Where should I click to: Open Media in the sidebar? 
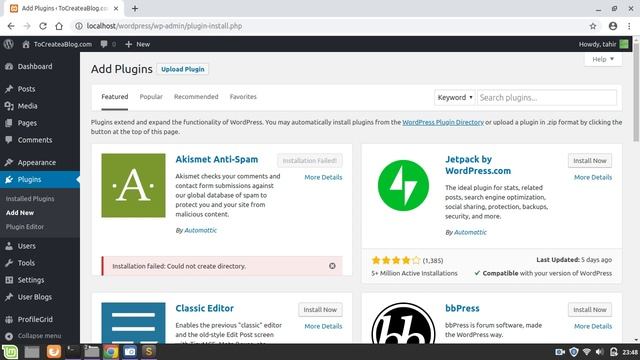[x=27, y=106]
